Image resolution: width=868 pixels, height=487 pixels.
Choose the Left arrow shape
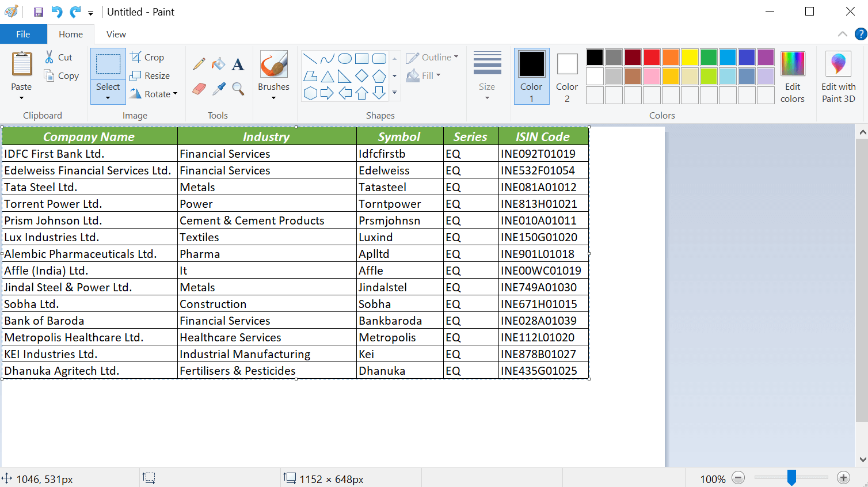click(x=345, y=93)
